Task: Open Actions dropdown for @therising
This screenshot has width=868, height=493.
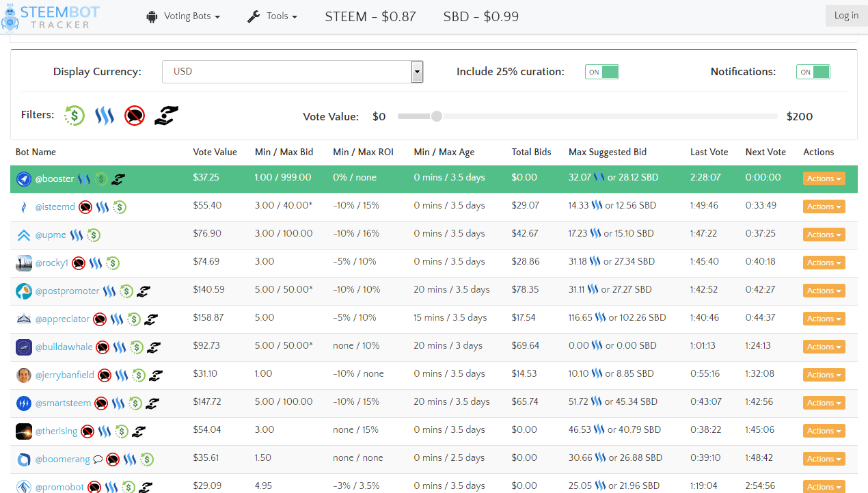Action: [824, 431]
